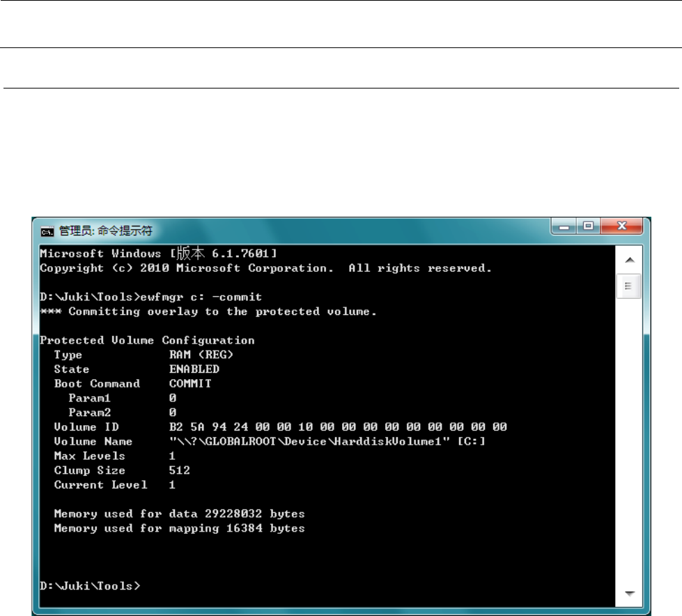Minimize the command prompt window
Viewport: 682px width, 616px height.
[564, 226]
